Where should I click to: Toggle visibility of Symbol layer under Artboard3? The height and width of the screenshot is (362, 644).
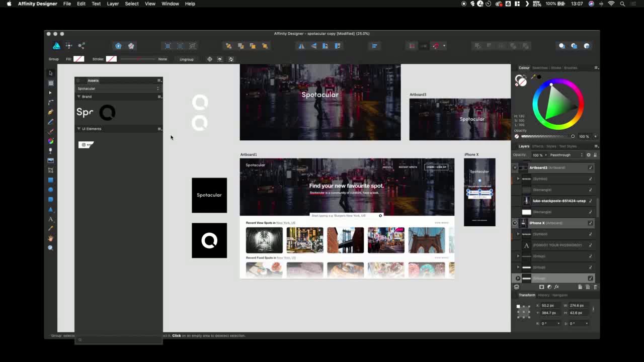pos(591,179)
